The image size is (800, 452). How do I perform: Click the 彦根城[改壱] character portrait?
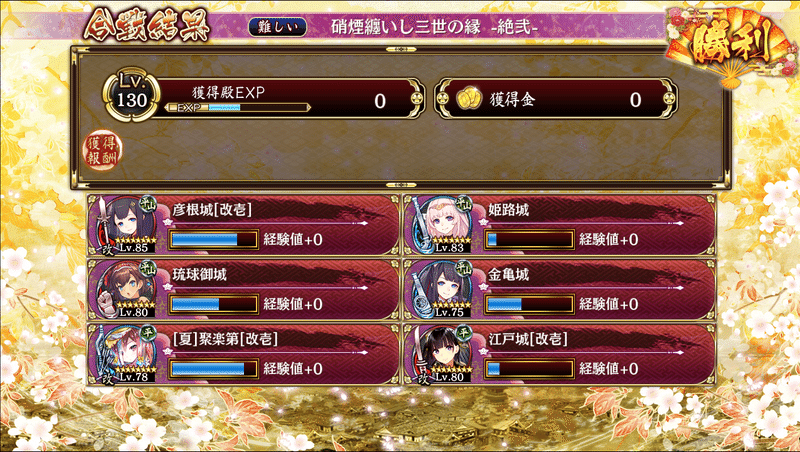tap(124, 225)
